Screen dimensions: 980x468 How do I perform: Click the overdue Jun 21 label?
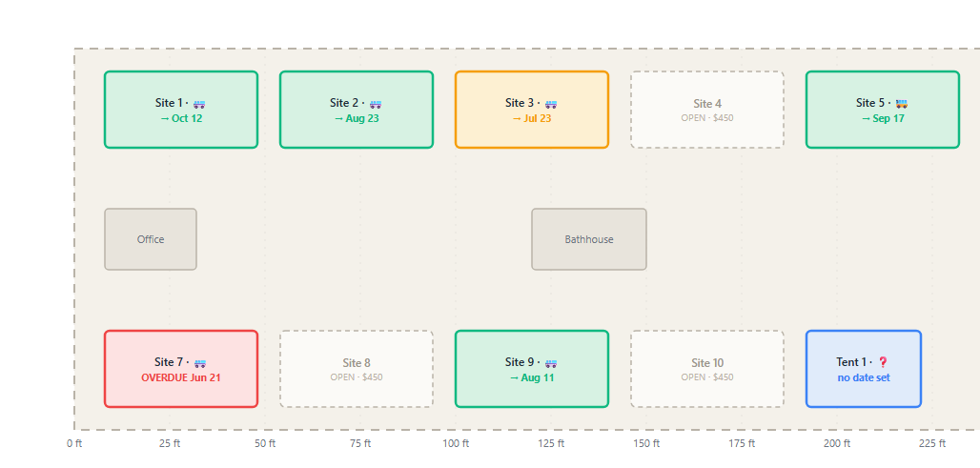tap(180, 377)
